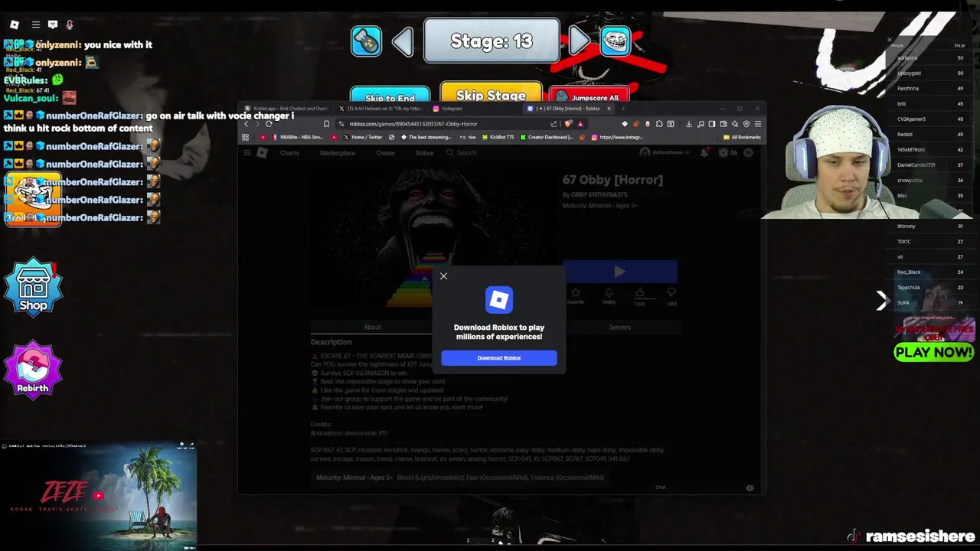Dislike the game with thumbs down
Image resolution: width=980 pixels, height=551 pixels.
[671, 292]
